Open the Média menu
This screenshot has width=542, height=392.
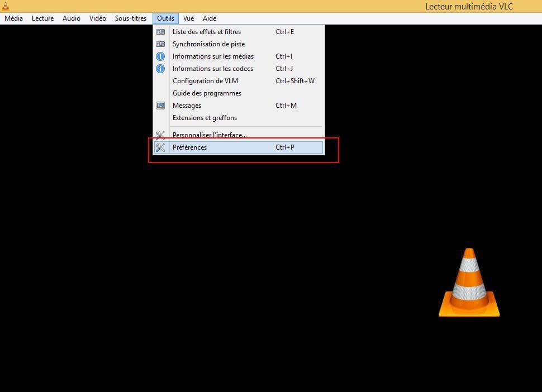[13, 18]
